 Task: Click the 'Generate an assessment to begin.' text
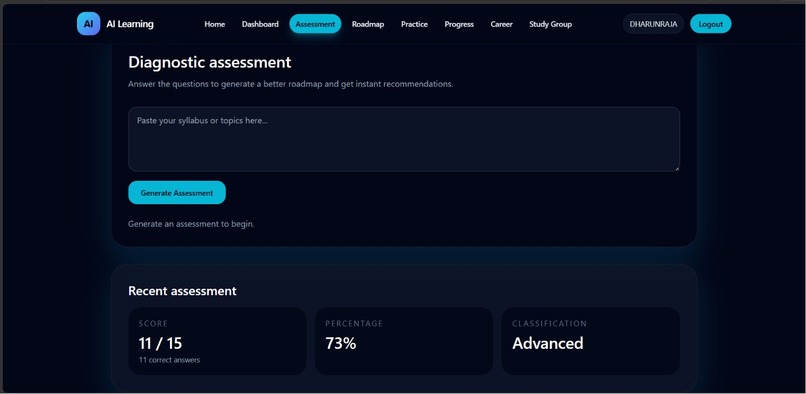[x=191, y=224]
